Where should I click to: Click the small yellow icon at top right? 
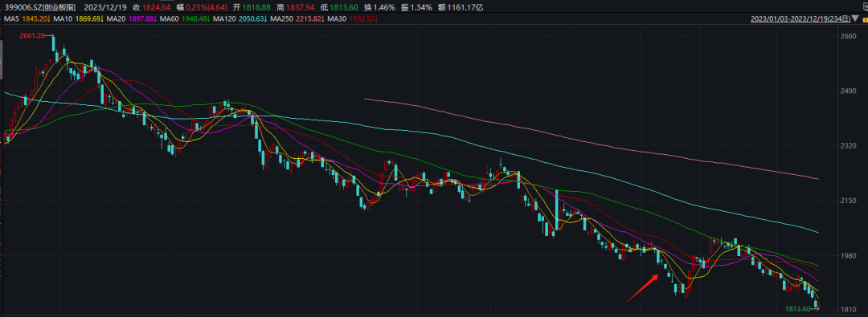tap(866, 20)
